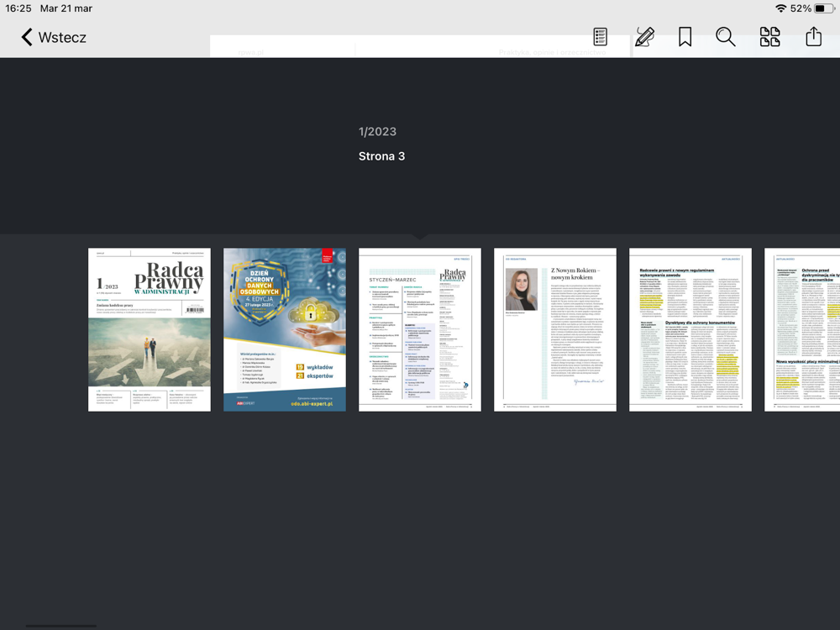Tap the share icon

click(813, 36)
